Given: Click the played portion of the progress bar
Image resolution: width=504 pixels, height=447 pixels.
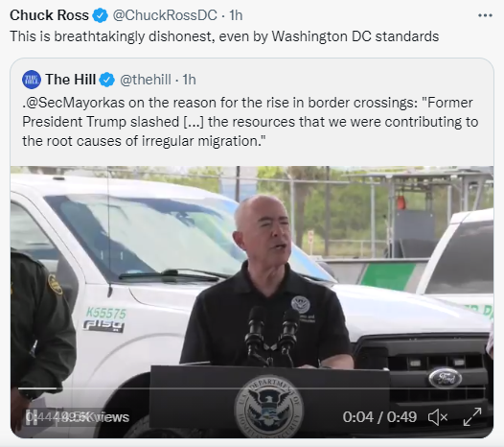Looking at the screenshot, I should pos(37,388).
